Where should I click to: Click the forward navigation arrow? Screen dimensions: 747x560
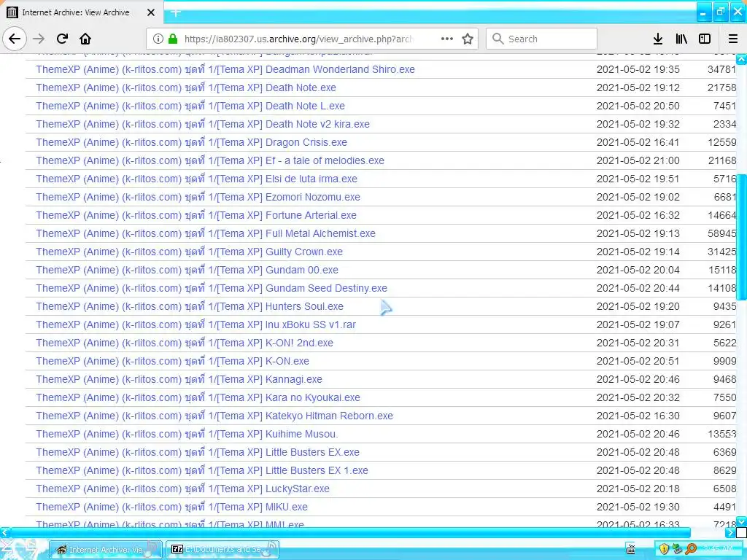[x=39, y=39]
